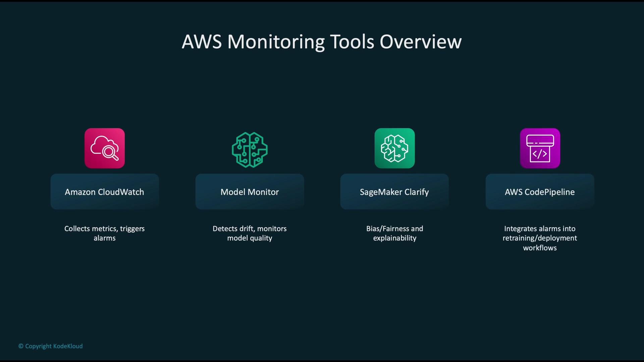Select the Model Monitor label card
The image size is (644, 362).
pyautogui.click(x=250, y=192)
